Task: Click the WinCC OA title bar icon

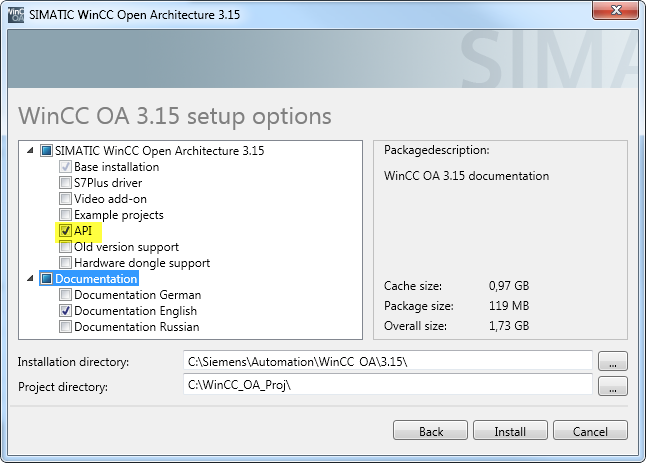Action: pyautogui.click(x=16, y=15)
